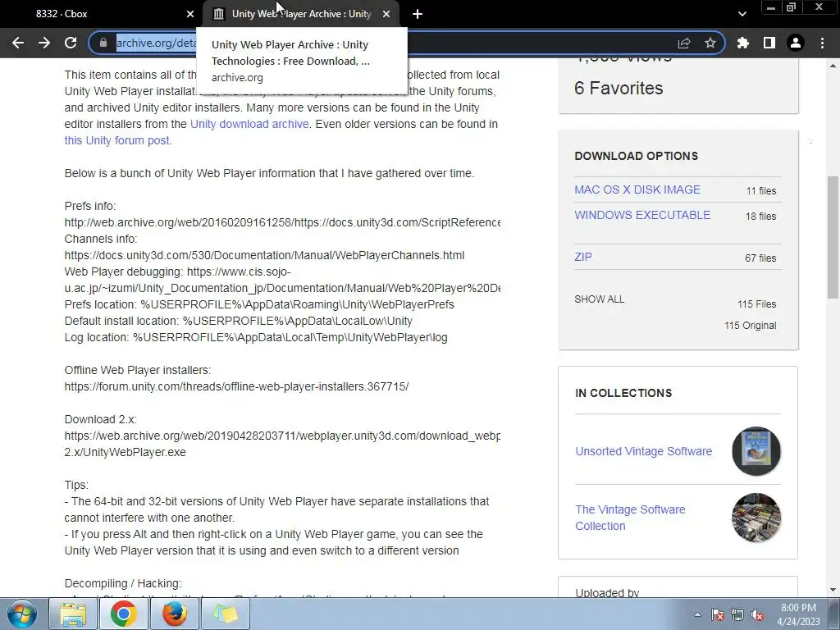Open the Action Center flag icon

point(718,614)
